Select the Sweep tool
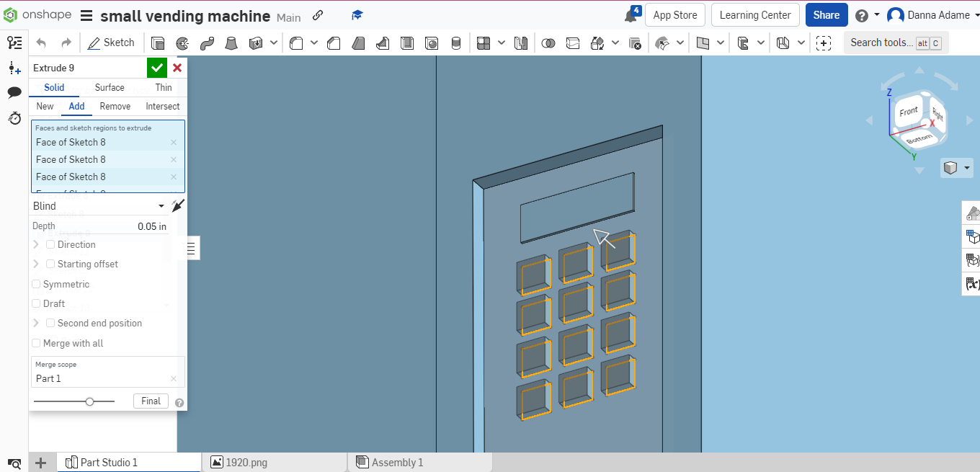 (x=208, y=43)
